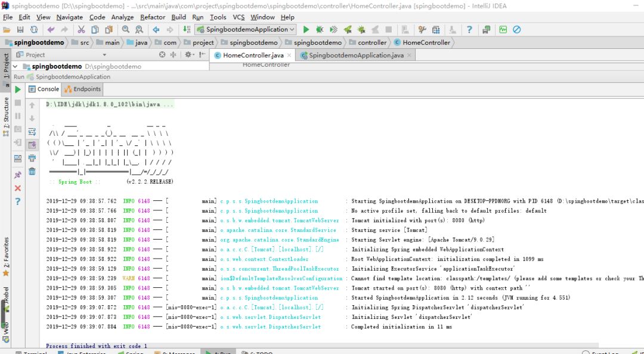Viewport: 644px width, 354px height.
Task: Open Settings with the wrench icon
Action: pos(422,30)
